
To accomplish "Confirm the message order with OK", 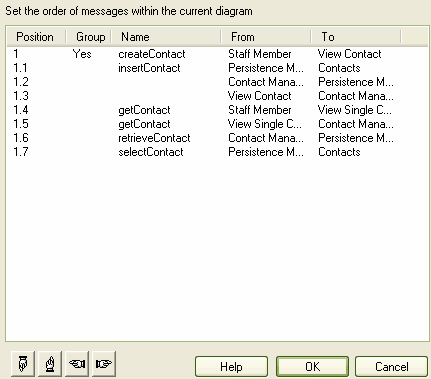I will (312, 367).
